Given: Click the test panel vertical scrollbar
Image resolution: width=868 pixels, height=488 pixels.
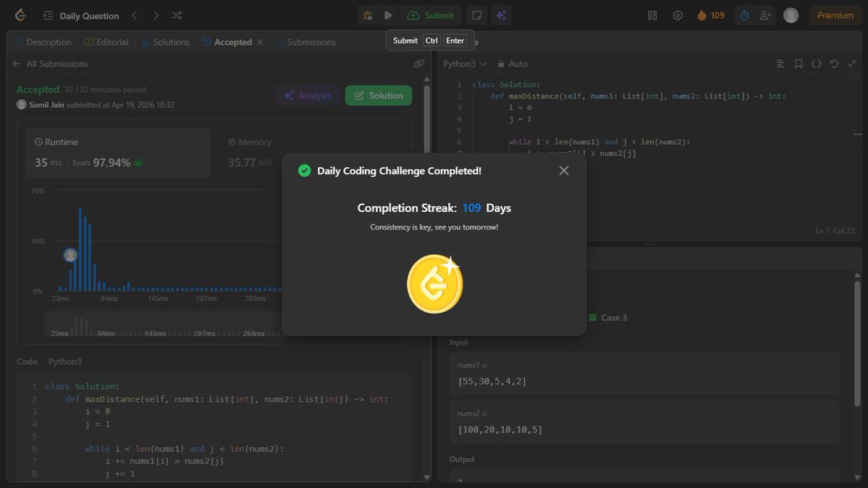Looking at the screenshot, I should [857, 343].
